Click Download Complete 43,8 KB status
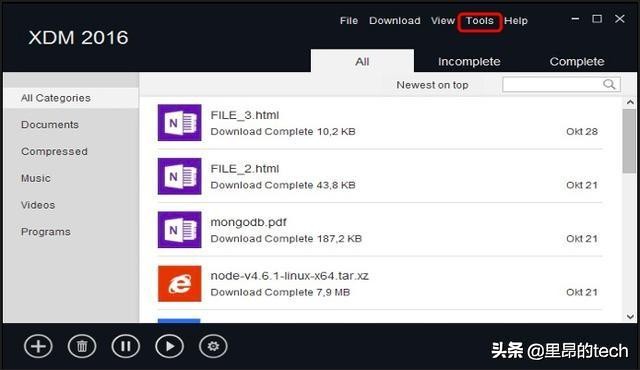Screen dimensions: 640x370 coord(283,185)
